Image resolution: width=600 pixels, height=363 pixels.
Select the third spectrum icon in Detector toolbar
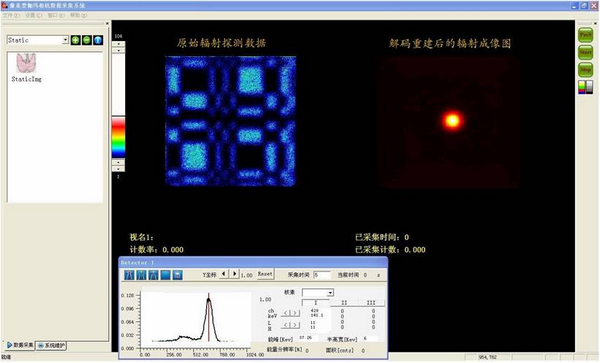(153, 275)
